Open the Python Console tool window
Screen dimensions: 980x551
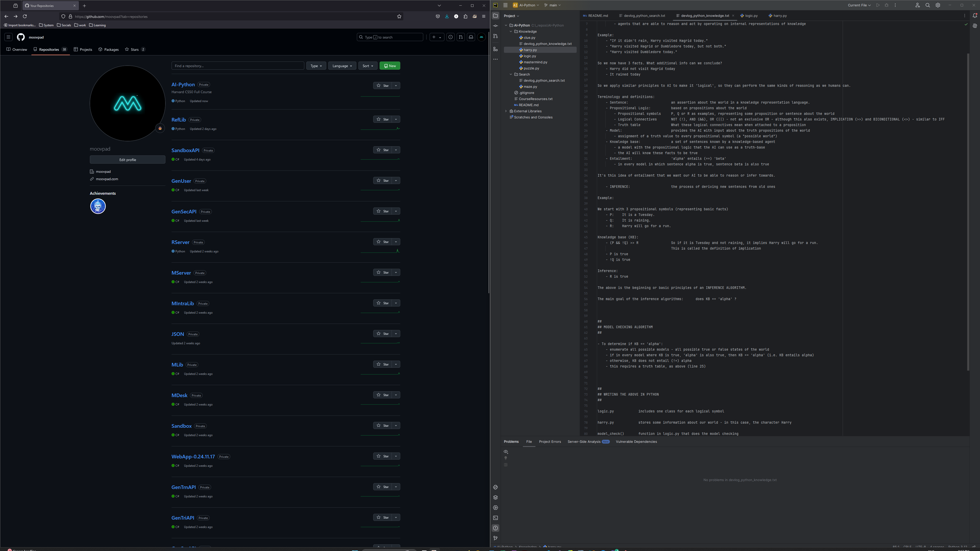click(495, 487)
